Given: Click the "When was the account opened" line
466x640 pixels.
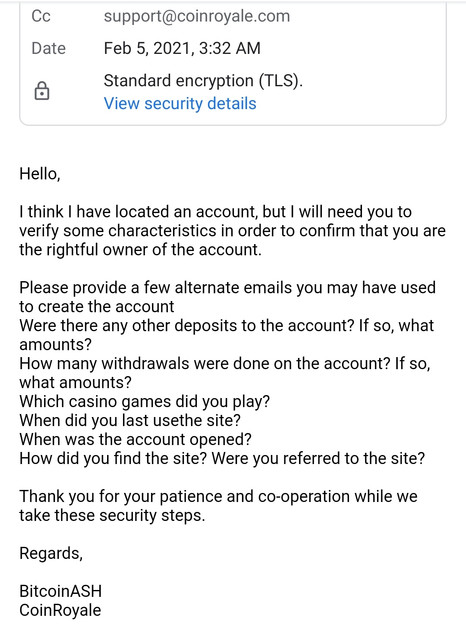Looking at the screenshot, I should click(x=135, y=440).
